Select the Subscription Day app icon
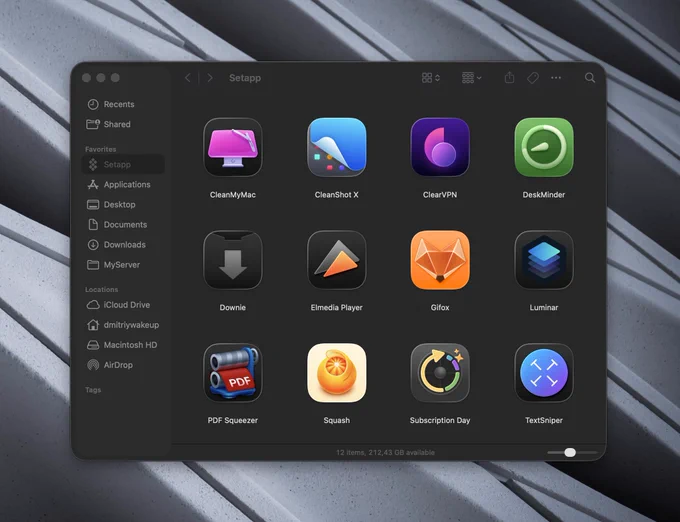This screenshot has height=522, width=680. 440,373
